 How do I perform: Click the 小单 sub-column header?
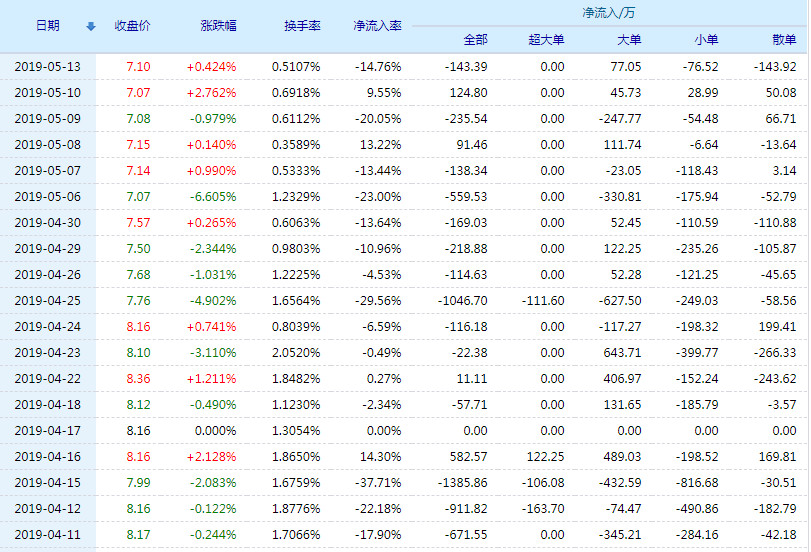click(x=706, y=40)
